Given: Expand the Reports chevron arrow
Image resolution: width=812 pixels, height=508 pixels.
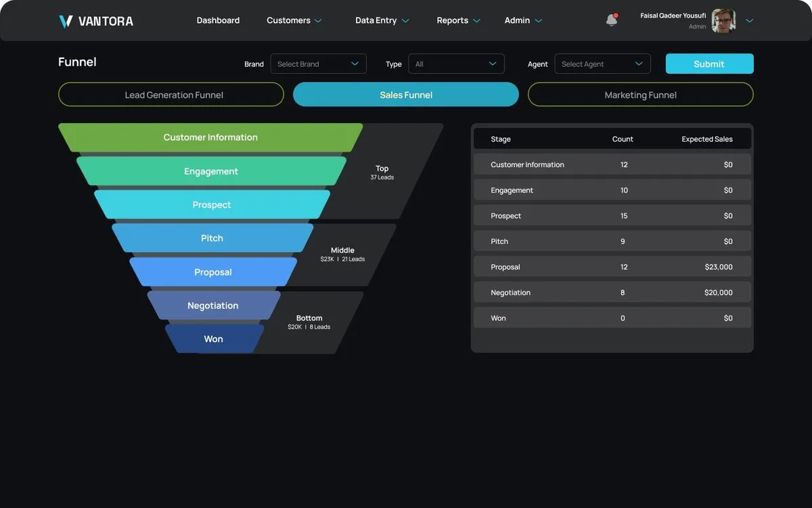Looking at the screenshot, I should [476, 21].
